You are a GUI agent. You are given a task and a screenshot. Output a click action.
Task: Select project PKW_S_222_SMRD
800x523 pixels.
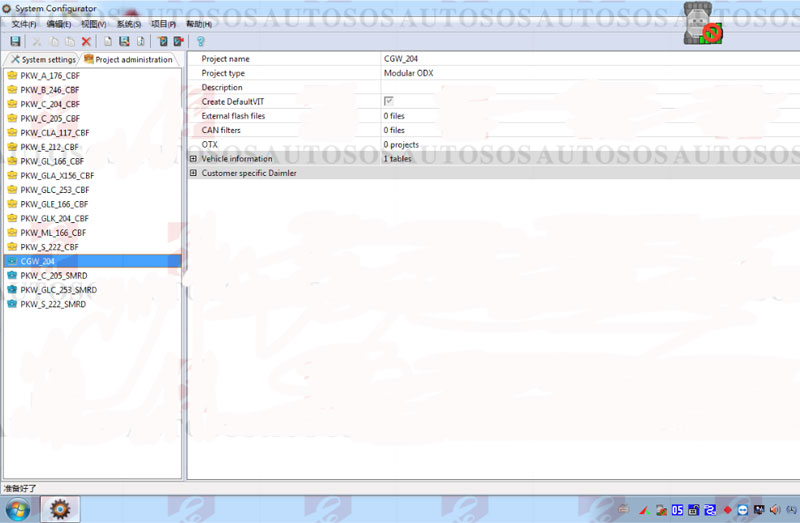click(53, 304)
